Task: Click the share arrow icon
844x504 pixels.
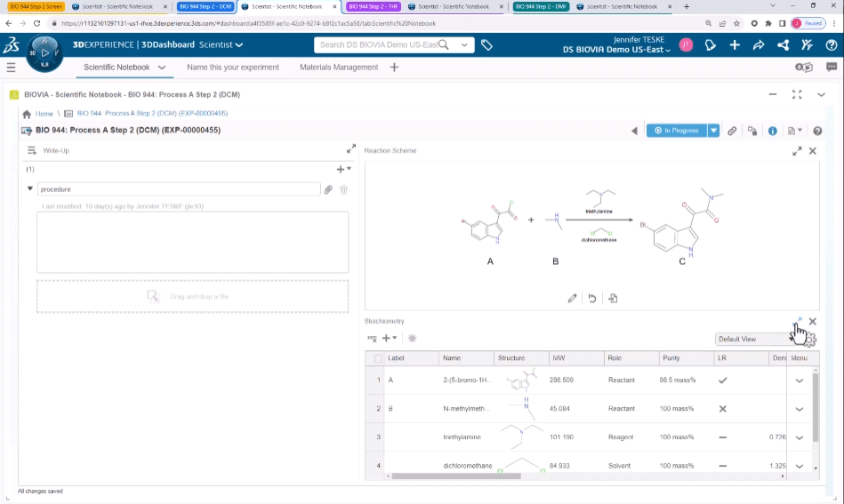Action: (759, 45)
